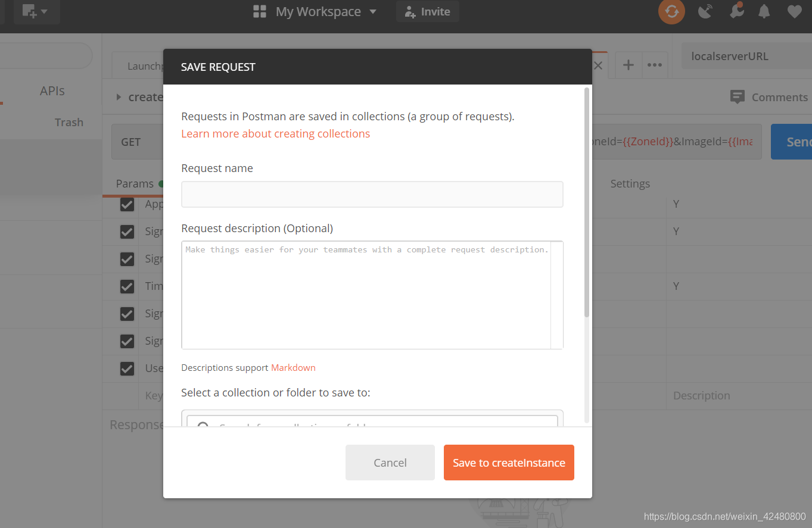Click the orange sync status icon
This screenshot has height=528, width=812.
[671, 11]
